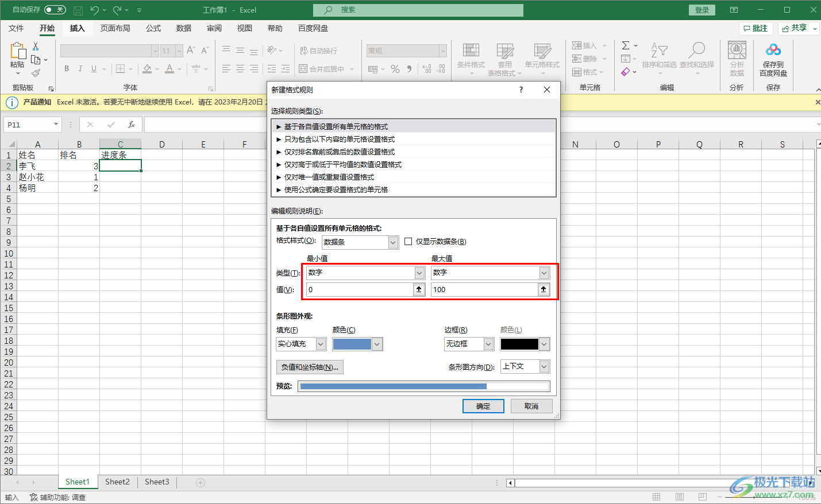Screen dimensions: 821x504
Task: Click the Cut scissors icon
Action: coord(36,46)
